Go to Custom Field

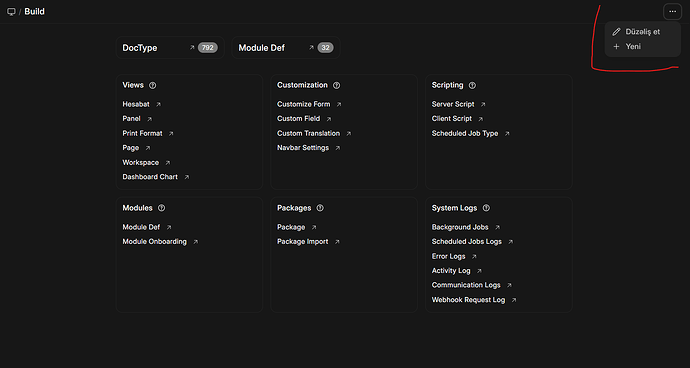tap(298, 119)
